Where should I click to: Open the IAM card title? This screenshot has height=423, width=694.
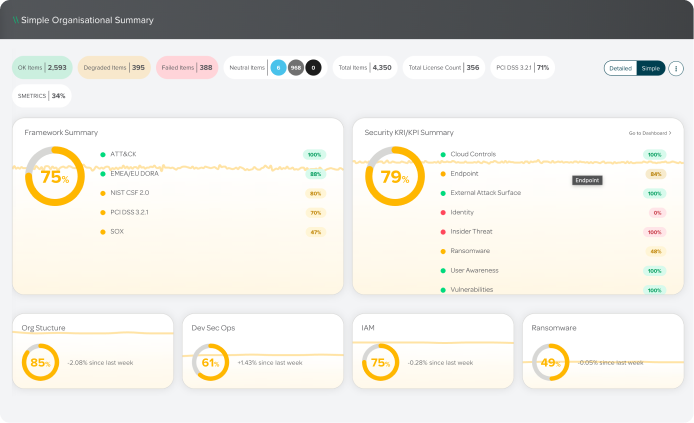[368, 328]
